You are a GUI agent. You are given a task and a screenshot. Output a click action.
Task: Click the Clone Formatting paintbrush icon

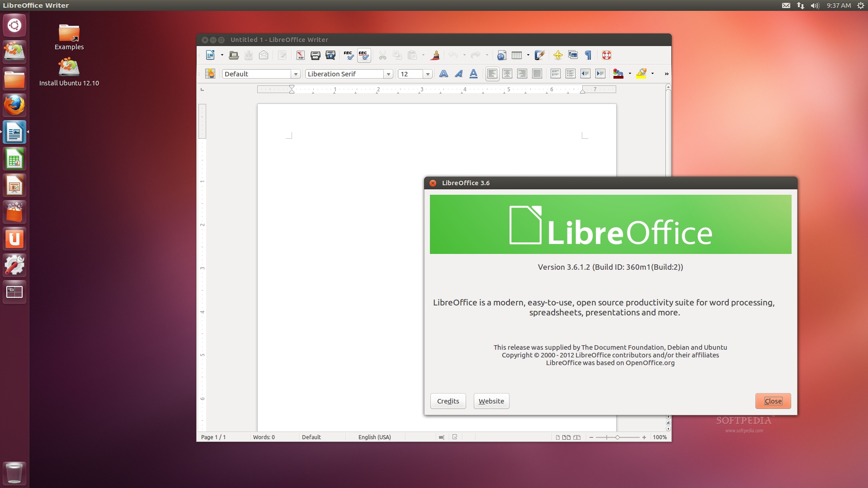point(435,55)
